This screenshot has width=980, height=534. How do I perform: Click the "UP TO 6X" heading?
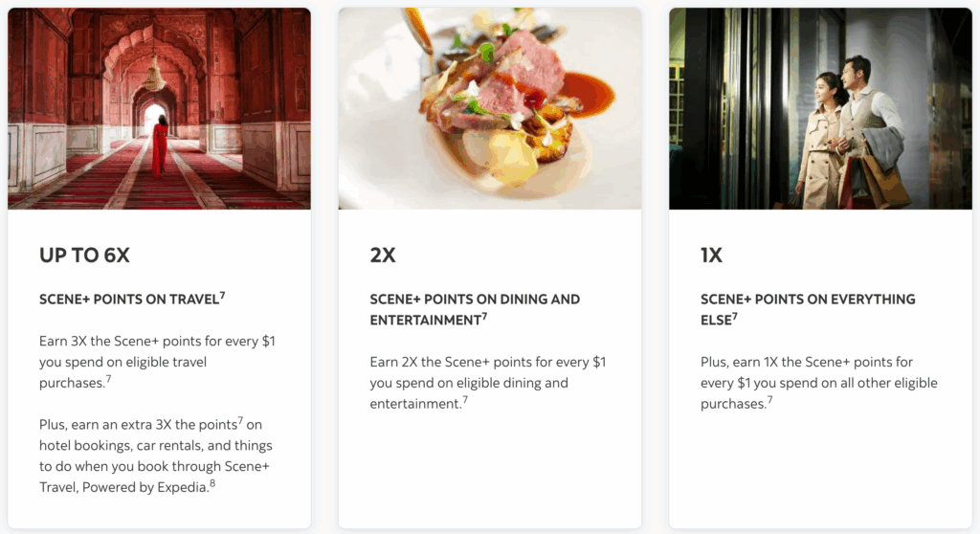coord(84,256)
